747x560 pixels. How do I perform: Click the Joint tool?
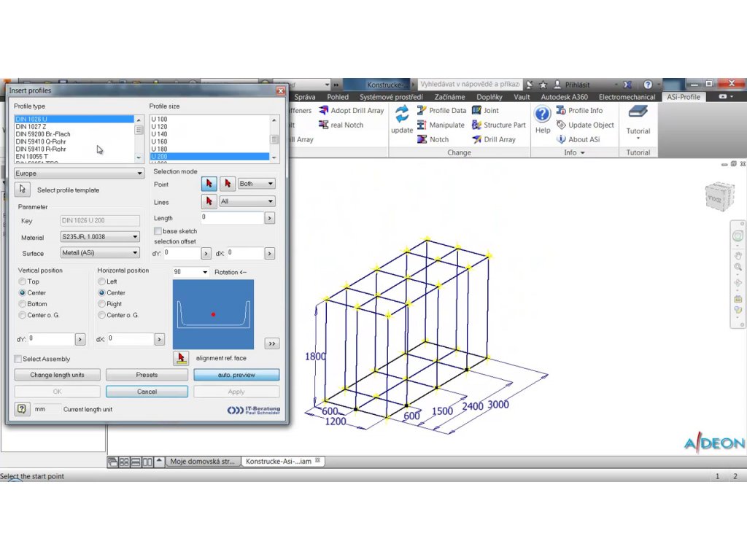[x=485, y=111]
